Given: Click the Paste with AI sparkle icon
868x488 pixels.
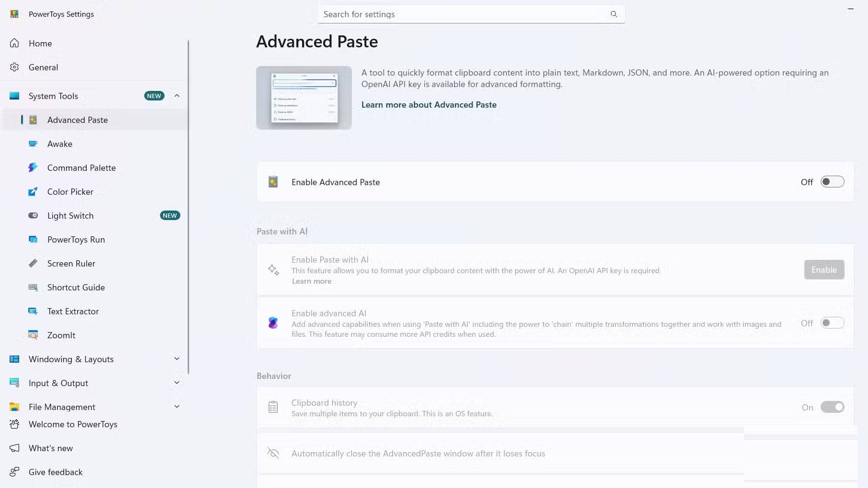Looking at the screenshot, I should [x=273, y=270].
